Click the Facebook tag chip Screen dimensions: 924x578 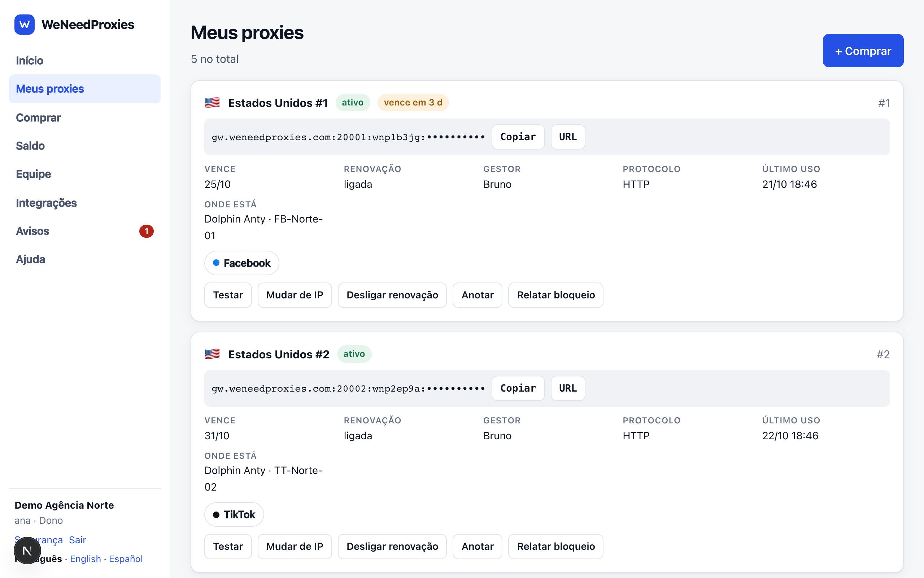point(242,263)
